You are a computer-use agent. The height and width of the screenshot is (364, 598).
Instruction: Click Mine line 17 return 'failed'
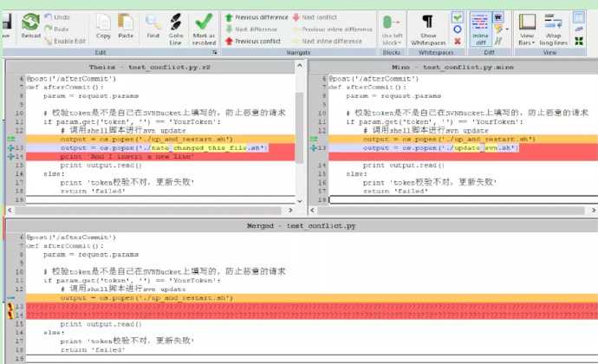pos(395,192)
